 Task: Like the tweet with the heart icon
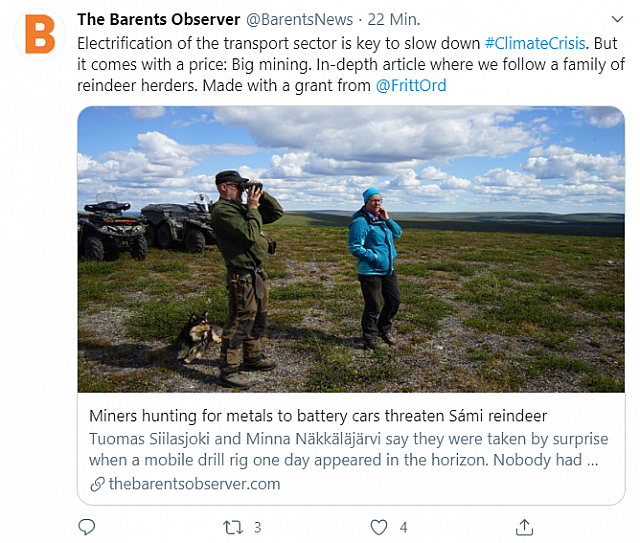point(379,527)
